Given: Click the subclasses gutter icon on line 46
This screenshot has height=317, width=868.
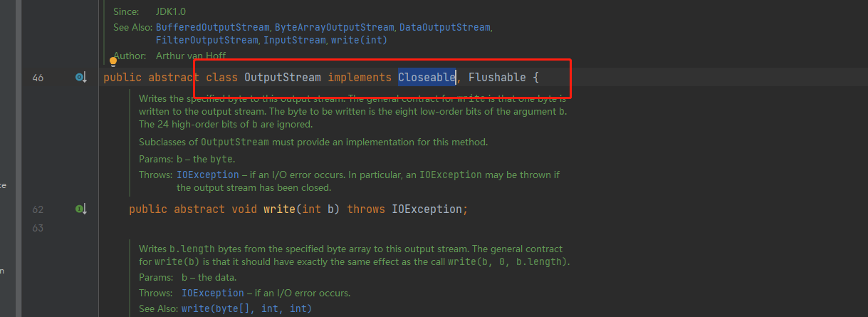Looking at the screenshot, I should click(80, 77).
